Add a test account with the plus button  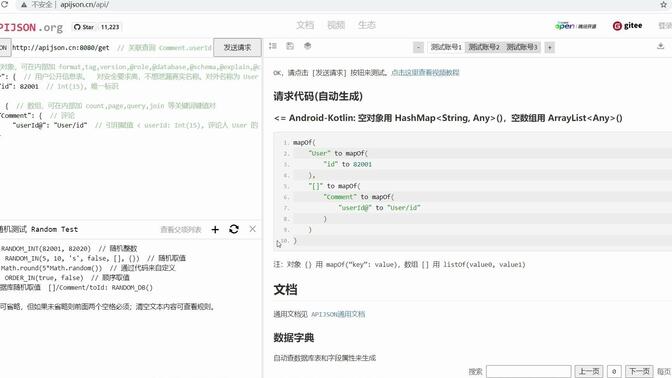[x=549, y=48]
